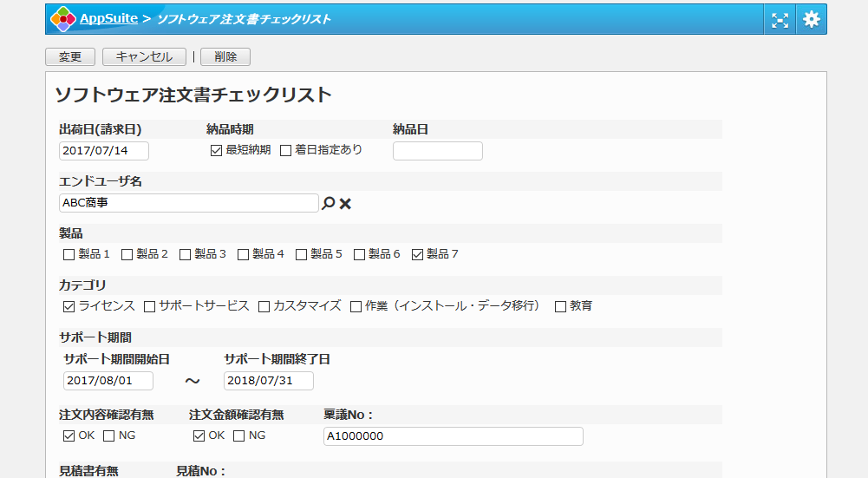Check the 製品１ checkbox

point(69,254)
